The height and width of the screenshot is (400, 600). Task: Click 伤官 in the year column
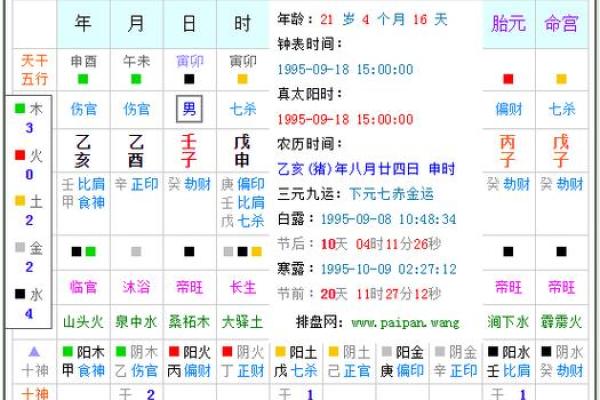(x=84, y=109)
